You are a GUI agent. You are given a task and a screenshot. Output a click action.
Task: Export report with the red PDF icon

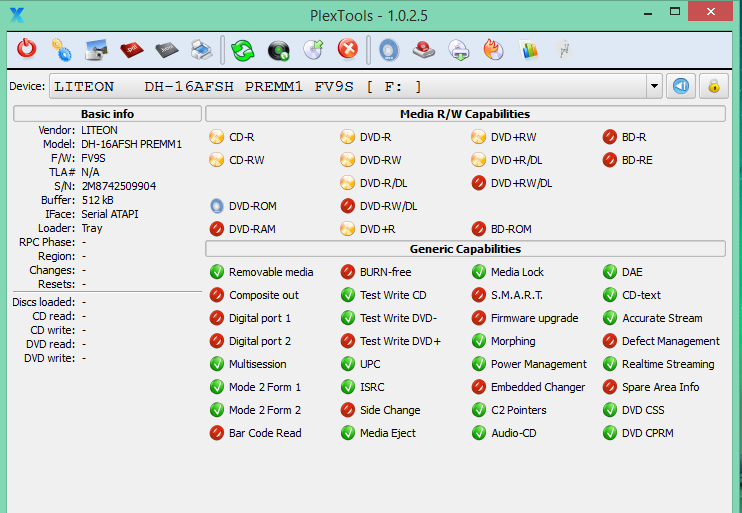click(x=132, y=50)
